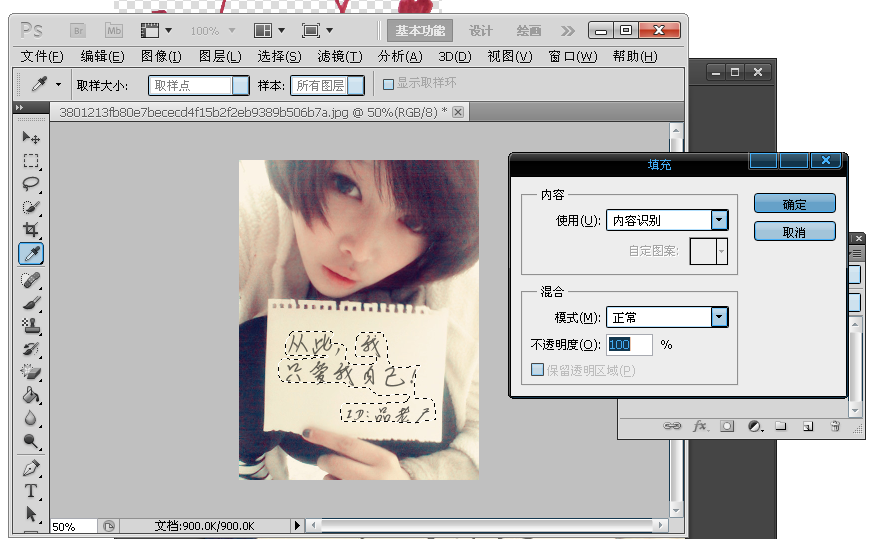Click the layer style fx icon
This screenshot has width=874, height=539.
[x=700, y=426]
